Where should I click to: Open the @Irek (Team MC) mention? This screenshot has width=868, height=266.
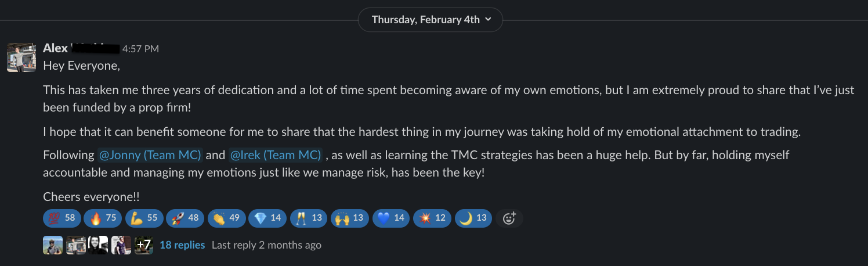(x=276, y=155)
